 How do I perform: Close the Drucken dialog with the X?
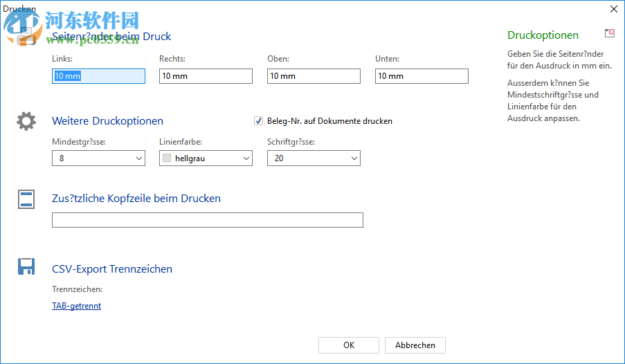click(613, 9)
